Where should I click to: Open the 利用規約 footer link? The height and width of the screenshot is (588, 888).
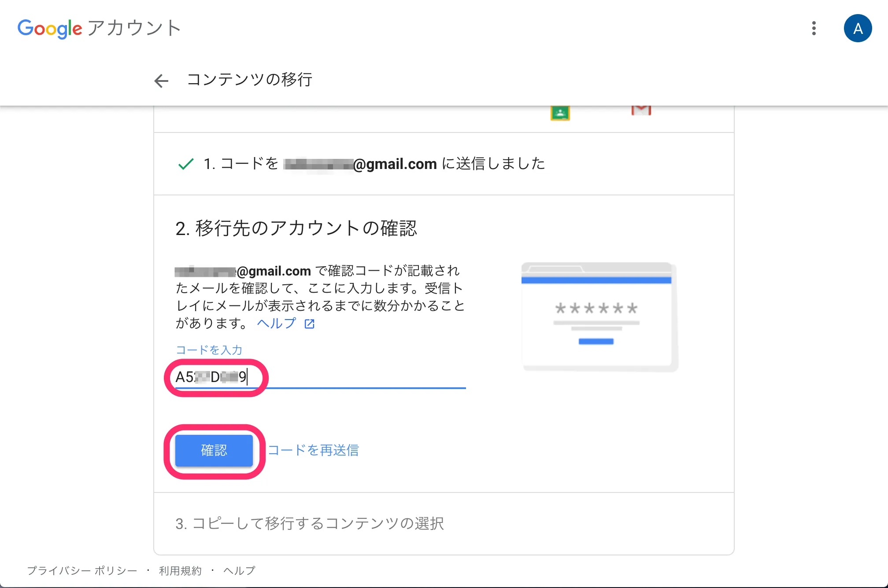point(180,571)
